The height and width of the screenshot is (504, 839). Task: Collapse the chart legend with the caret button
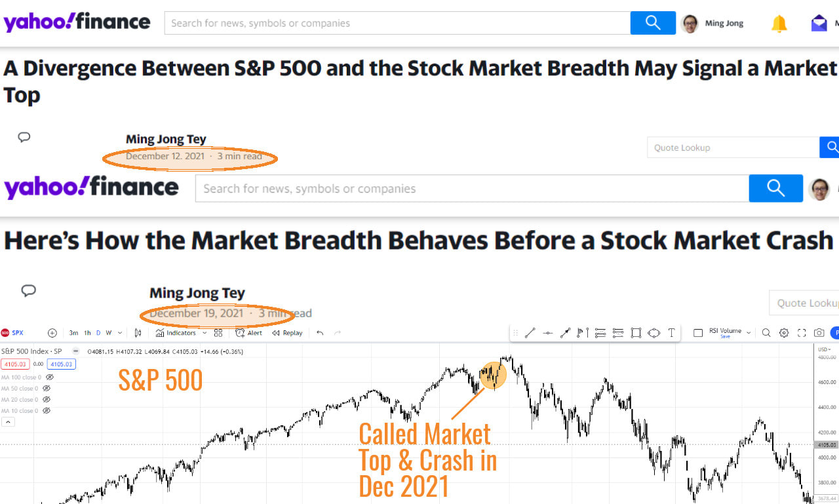point(7,421)
